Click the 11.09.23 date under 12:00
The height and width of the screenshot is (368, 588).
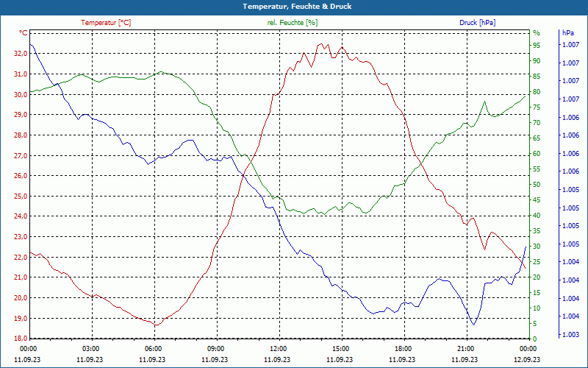(277, 360)
